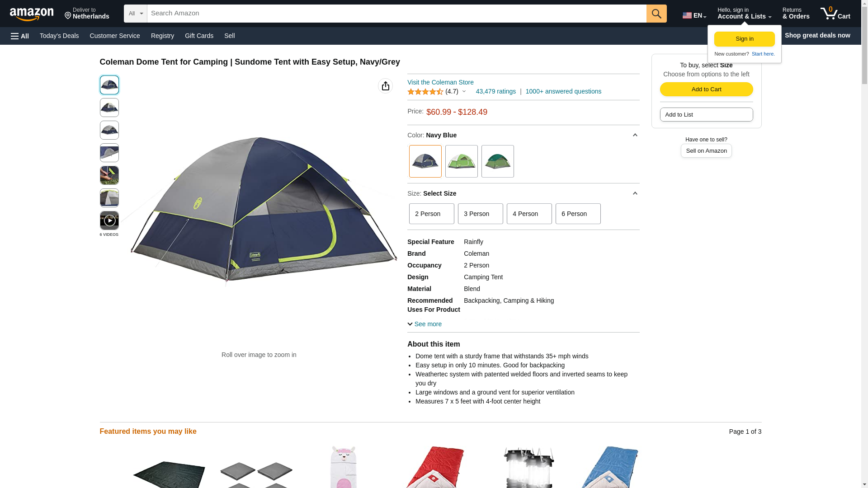
Task: Click the Search Amazon input field
Action: (x=396, y=14)
